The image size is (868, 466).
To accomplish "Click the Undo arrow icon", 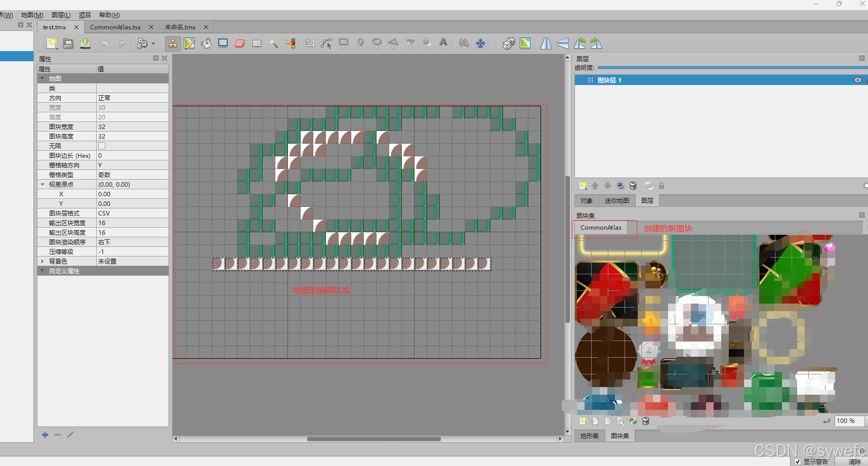I will (x=105, y=44).
